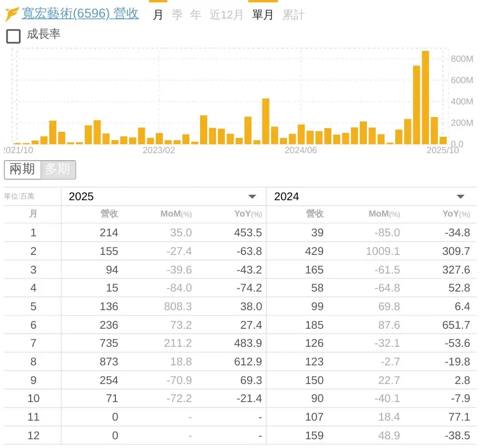The height and width of the screenshot is (448, 480).
Task: Toggle the 多期 comparison button
Action: point(57,170)
